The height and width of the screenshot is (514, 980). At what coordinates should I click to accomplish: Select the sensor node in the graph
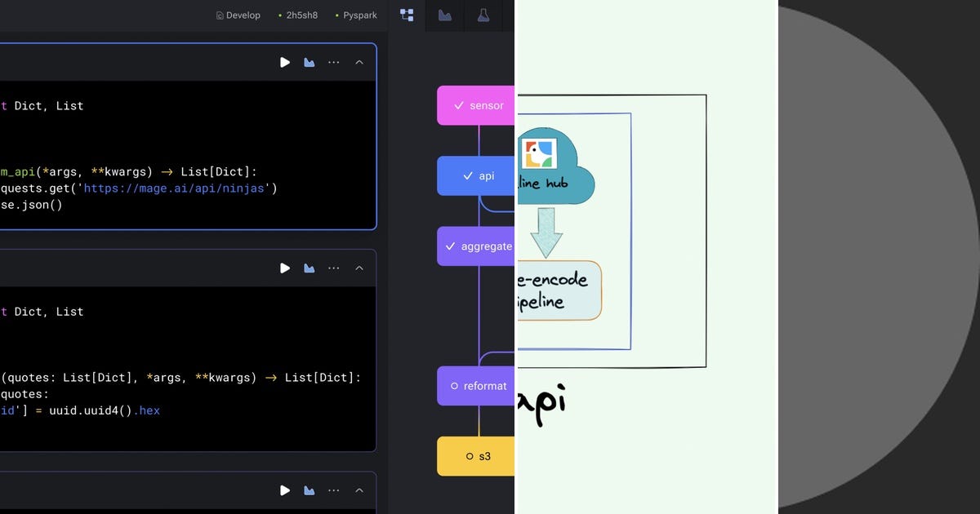pyautogui.click(x=478, y=105)
